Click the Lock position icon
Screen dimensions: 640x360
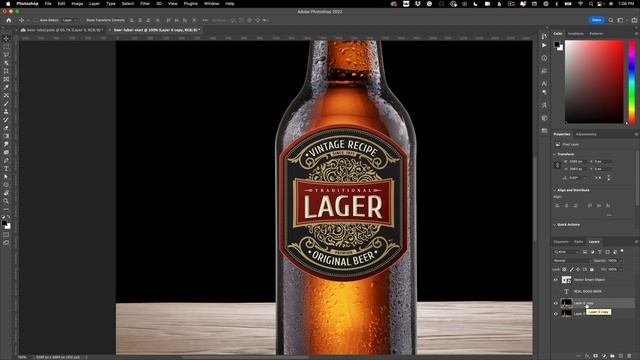click(x=578, y=269)
